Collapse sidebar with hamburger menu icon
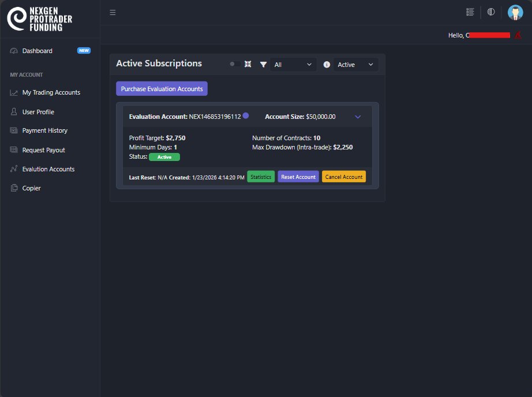 pos(113,13)
